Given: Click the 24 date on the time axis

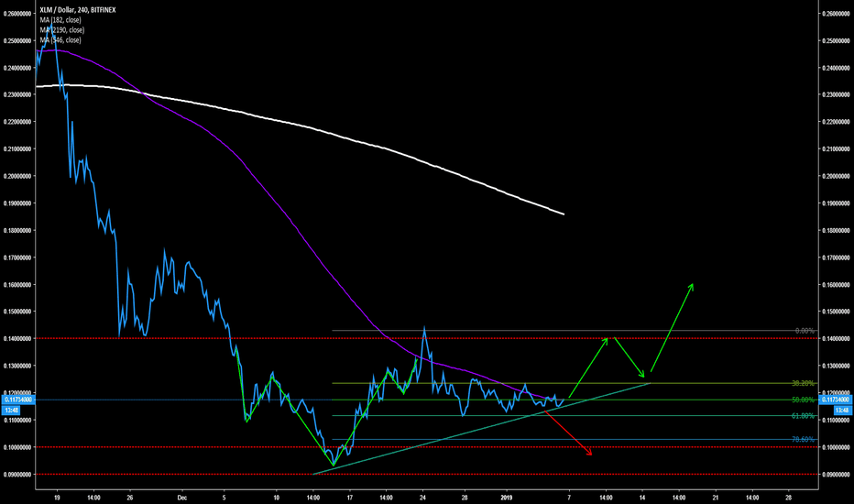Looking at the screenshot, I should [422, 498].
